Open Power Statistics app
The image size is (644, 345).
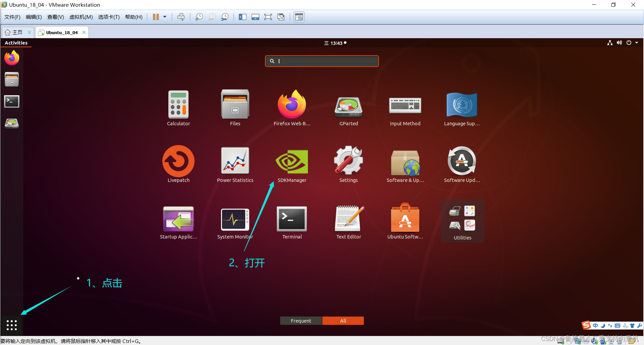click(235, 164)
